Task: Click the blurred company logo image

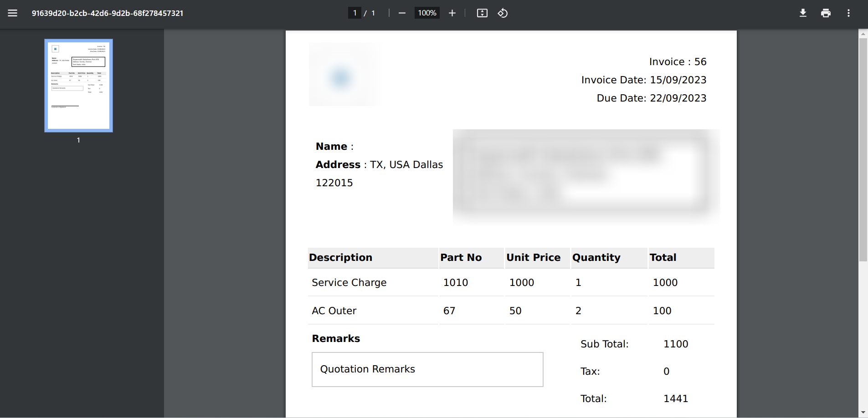Action: [342, 75]
